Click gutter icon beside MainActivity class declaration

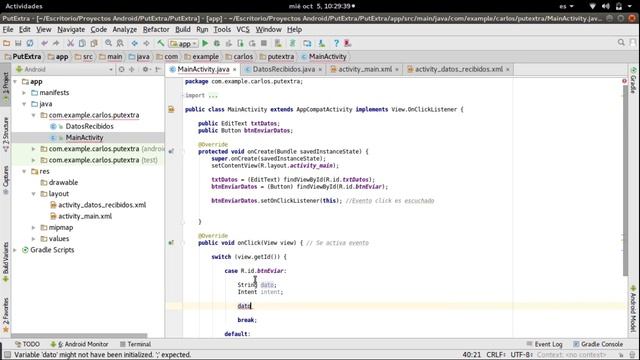[171, 109]
